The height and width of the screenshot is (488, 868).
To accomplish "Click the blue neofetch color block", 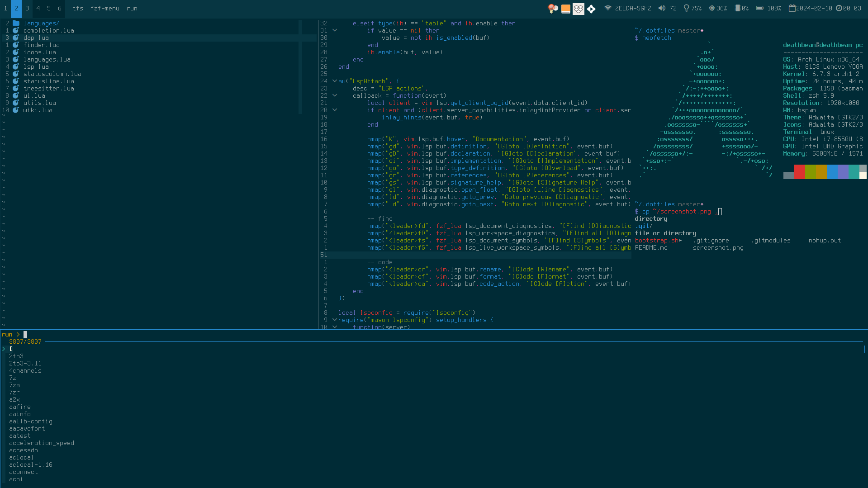I will [832, 172].
